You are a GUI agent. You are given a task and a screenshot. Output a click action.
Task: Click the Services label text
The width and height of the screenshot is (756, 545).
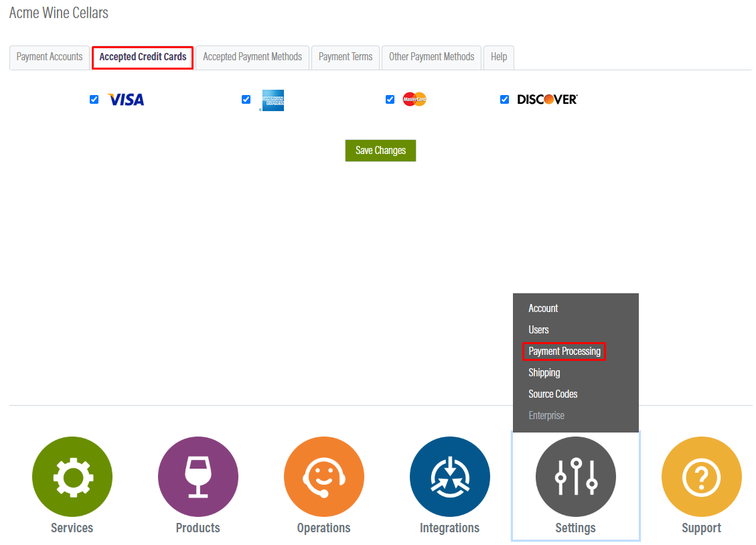(x=72, y=528)
